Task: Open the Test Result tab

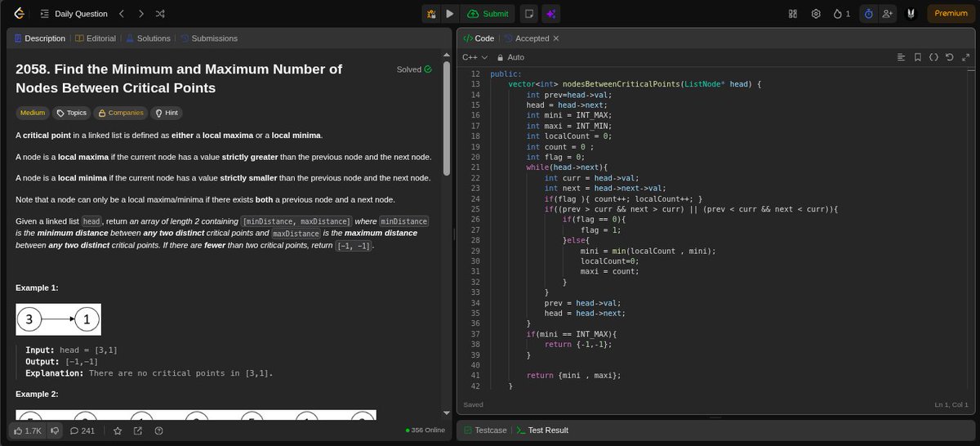Action: (x=542, y=430)
